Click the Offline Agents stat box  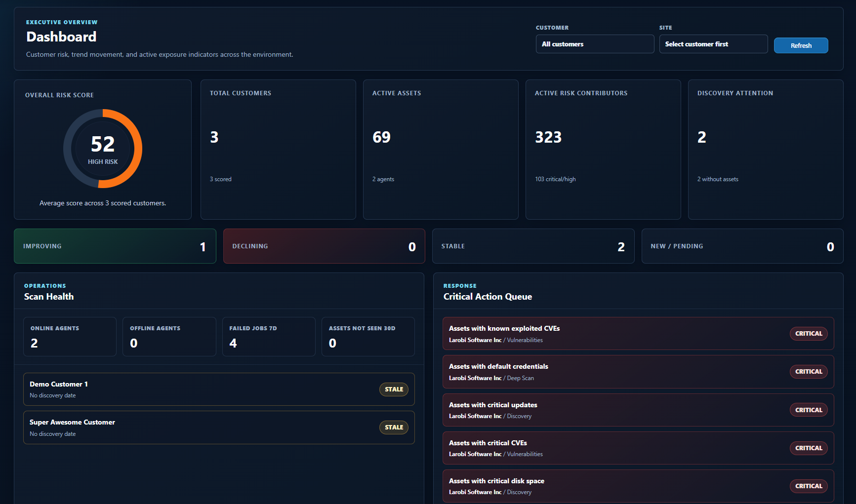[x=169, y=337]
